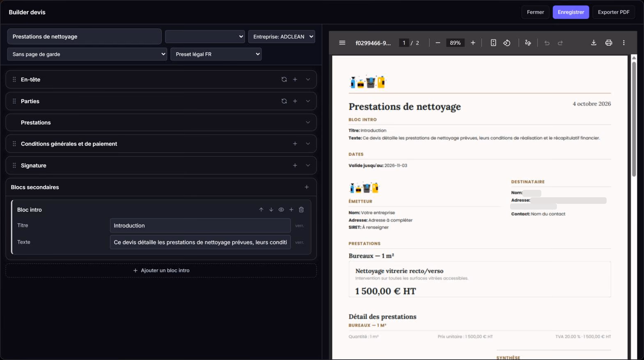
Task: Expand the En-tête section
Action: (308, 79)
